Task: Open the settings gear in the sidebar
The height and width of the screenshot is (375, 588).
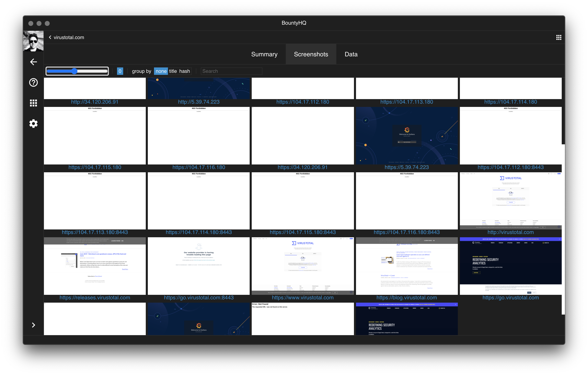Action: [33, 123]
